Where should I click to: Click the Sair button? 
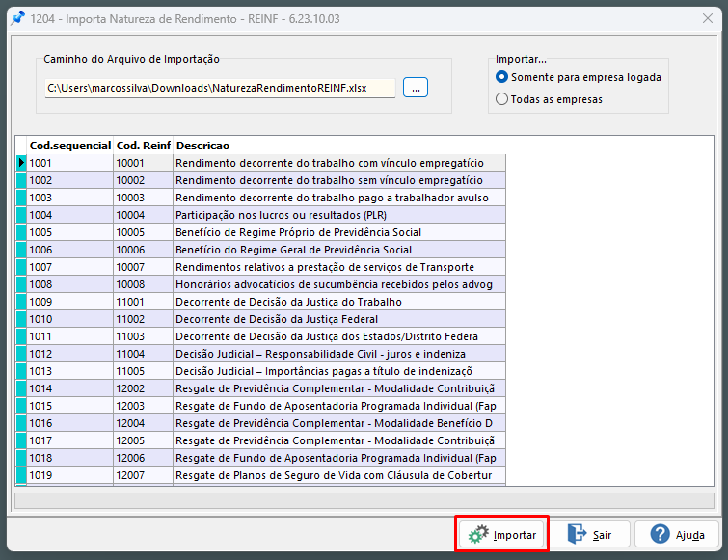[590, 535]
